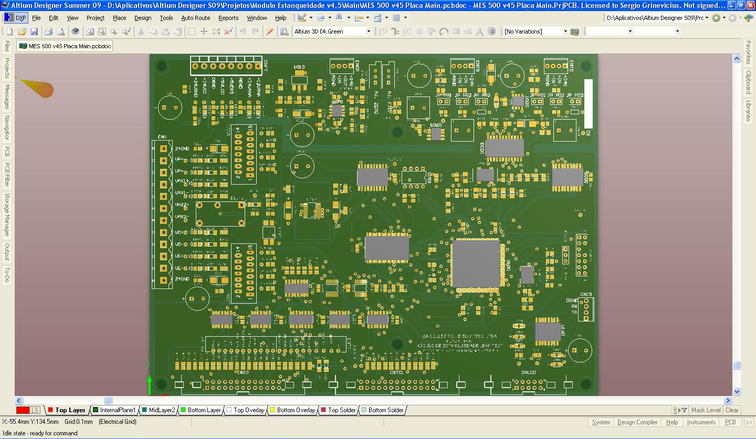
Task: Switch to the Top Layer tab
Action: [67, 410]
